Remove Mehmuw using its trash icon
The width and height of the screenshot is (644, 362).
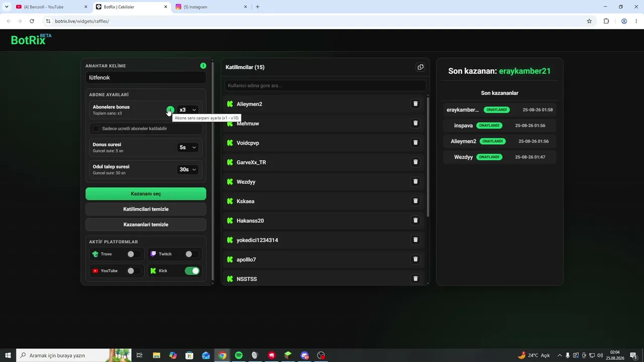(416, 123)
